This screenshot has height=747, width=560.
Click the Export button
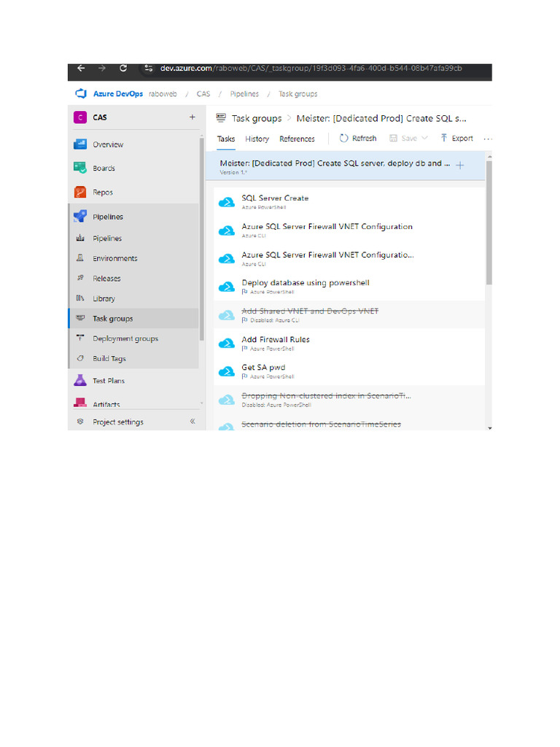pyautogui.click(x=457, y=138)
